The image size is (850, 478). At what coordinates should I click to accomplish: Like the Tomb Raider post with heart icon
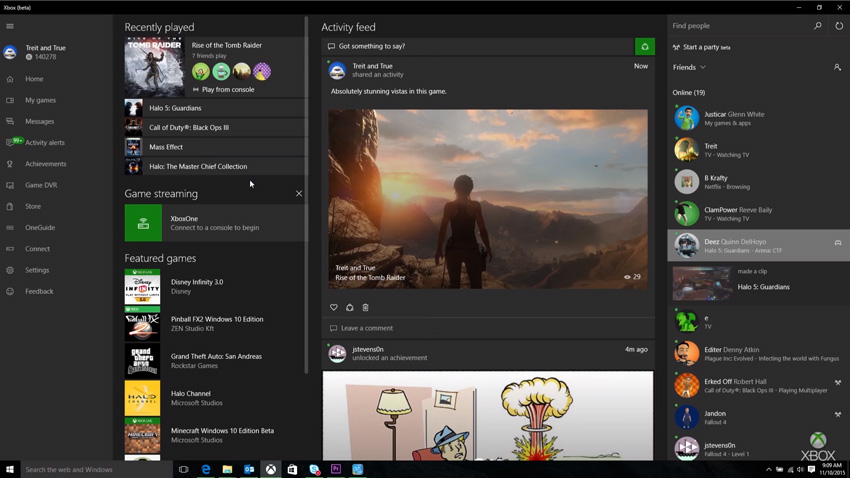(x=334, y=307)
